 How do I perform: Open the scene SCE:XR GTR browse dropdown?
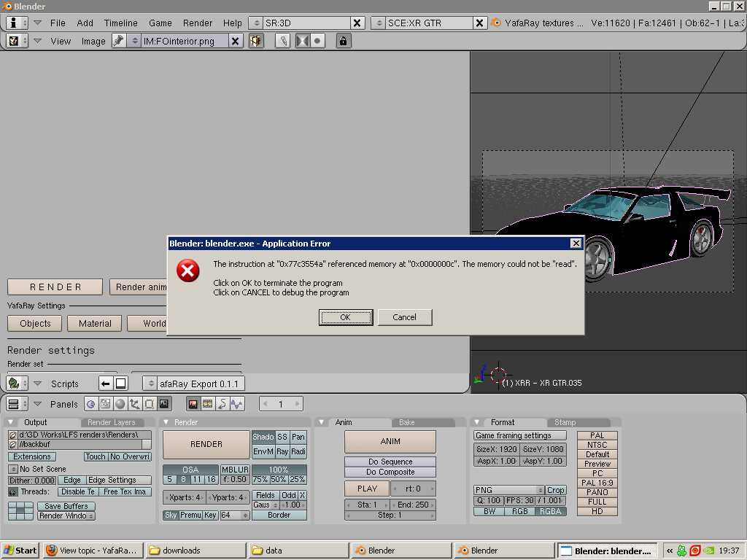coord(379,23)
